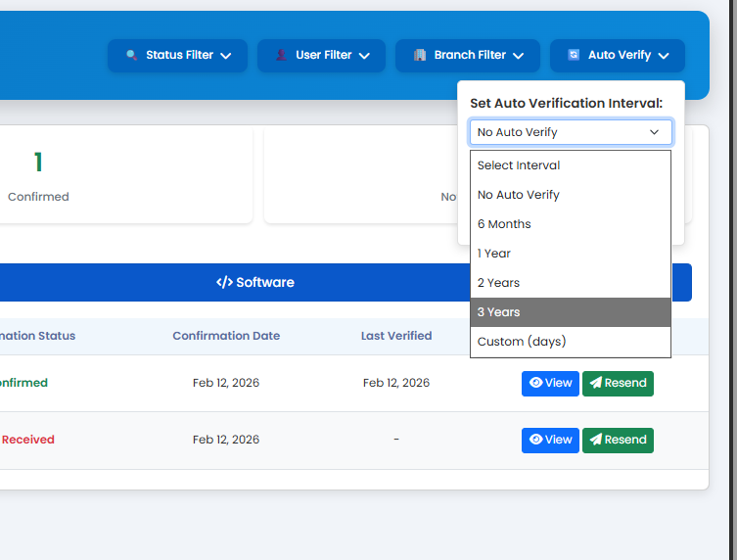Image resolution: width=737 pixels, height=560 pixels.
Task: Click View for the Received row
Action: pos(550,441)
